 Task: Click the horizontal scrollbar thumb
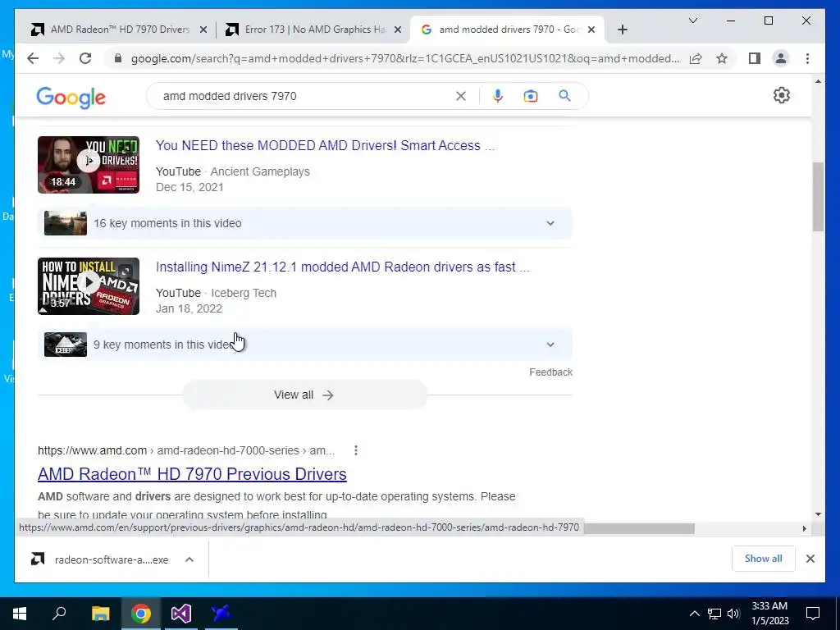638,529
